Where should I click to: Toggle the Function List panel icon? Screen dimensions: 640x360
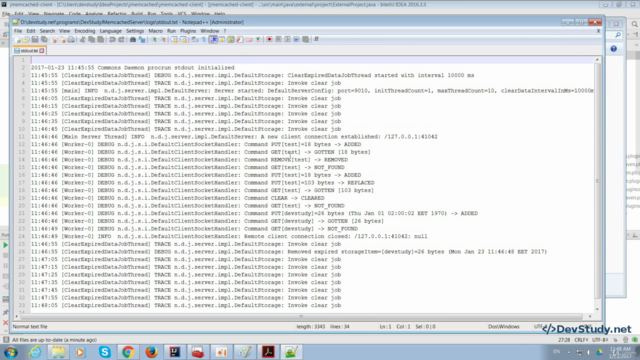point(240,39)
